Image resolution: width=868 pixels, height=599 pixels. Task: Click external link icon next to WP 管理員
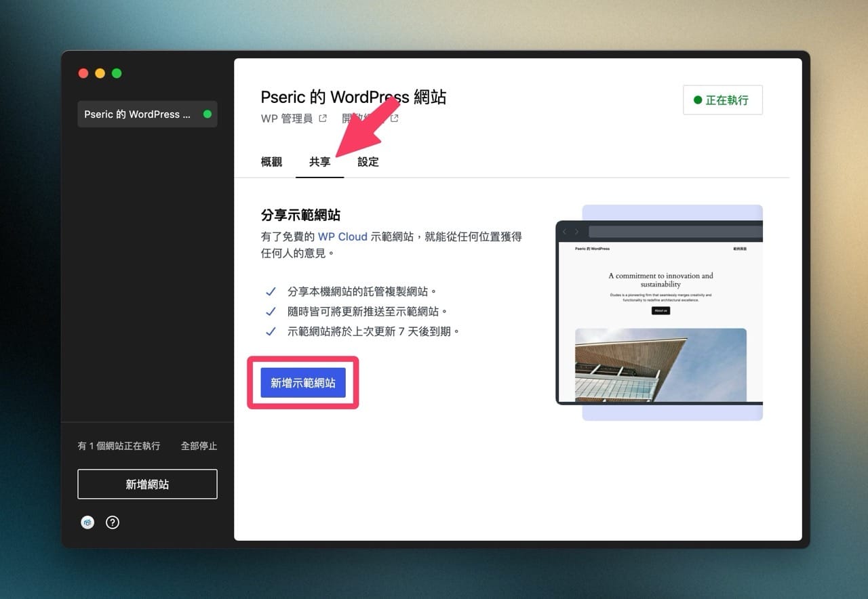pyautogui.click(x=323, y=119)
